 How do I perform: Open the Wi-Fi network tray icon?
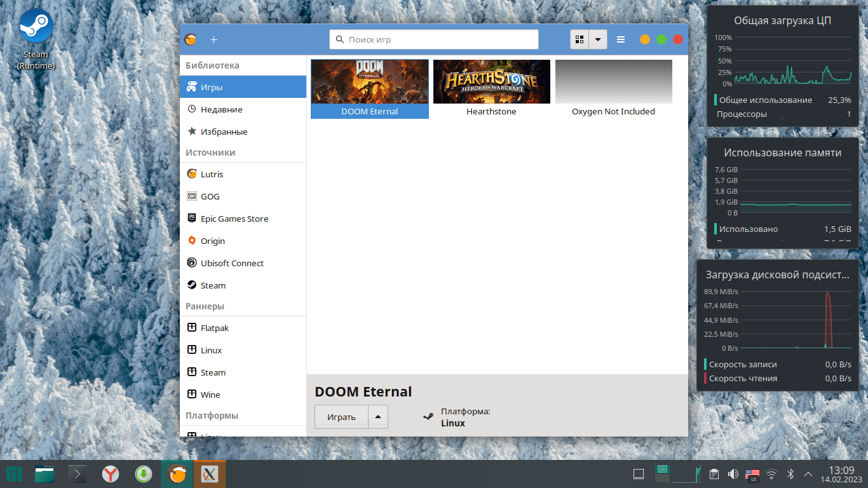771,474
